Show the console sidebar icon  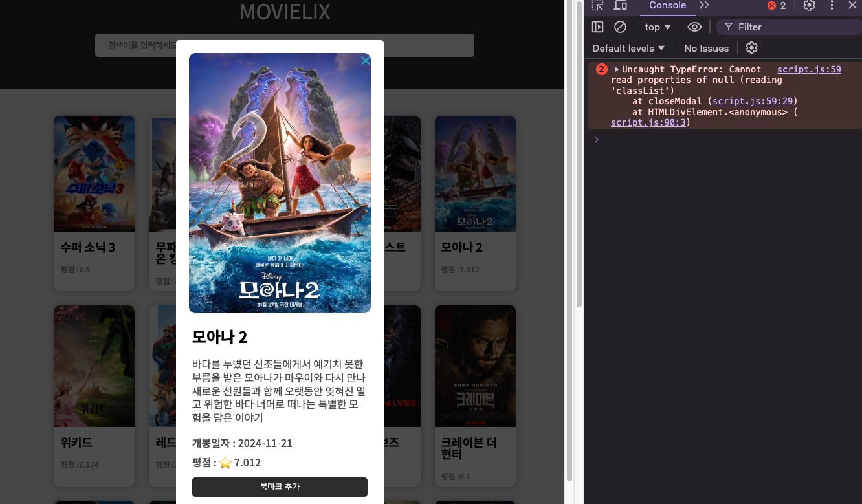(598, 27)
